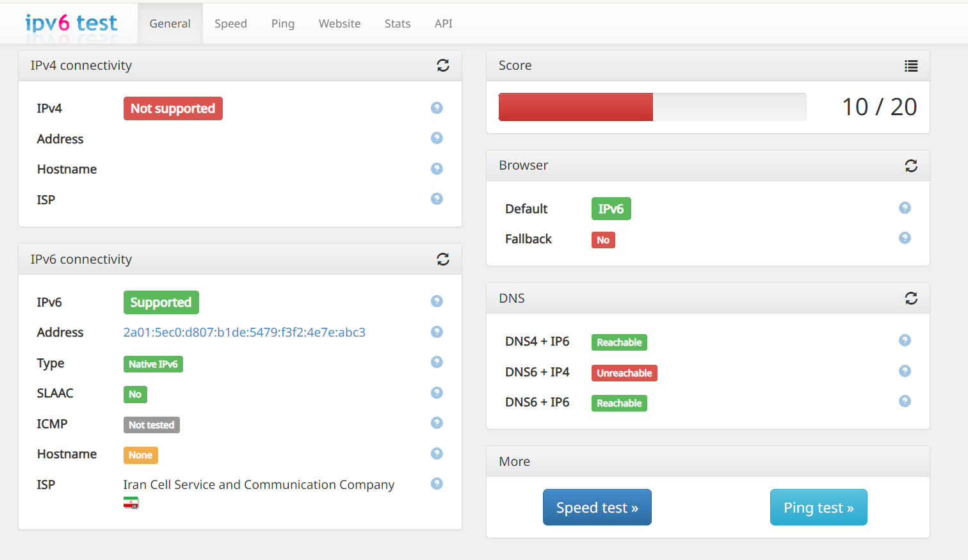Switch to the Speed tab

230,24
